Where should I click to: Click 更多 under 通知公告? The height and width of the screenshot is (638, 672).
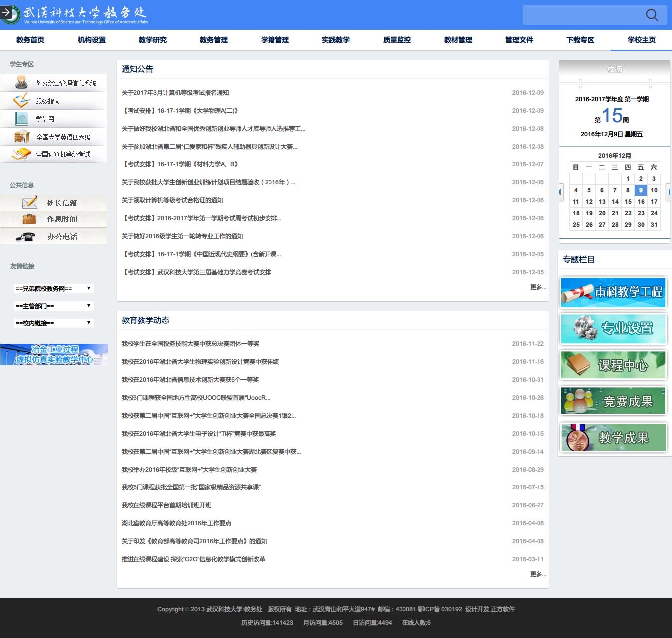(538, 287)
